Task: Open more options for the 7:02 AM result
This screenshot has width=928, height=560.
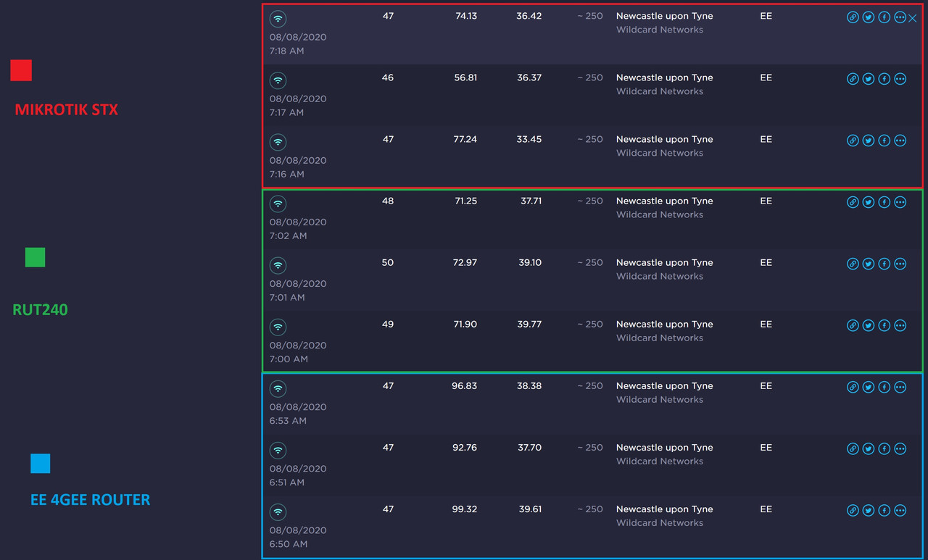Action: 900,202
